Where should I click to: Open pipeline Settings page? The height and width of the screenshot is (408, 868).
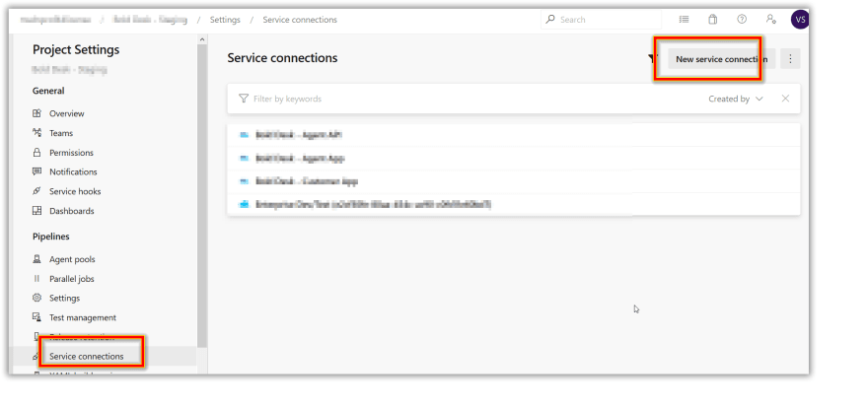(65, 298)
